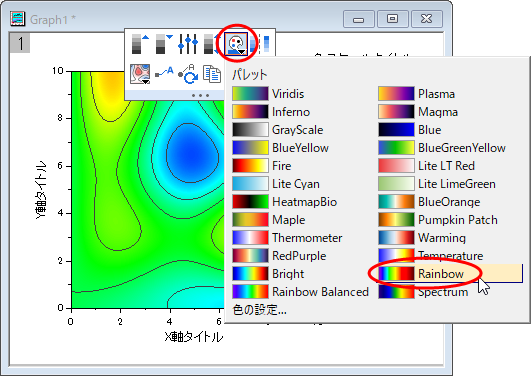Viewport: 531px width, 376px height.
Task: Click the layer 1 icon in Graph1
Action: pos(20,43)
